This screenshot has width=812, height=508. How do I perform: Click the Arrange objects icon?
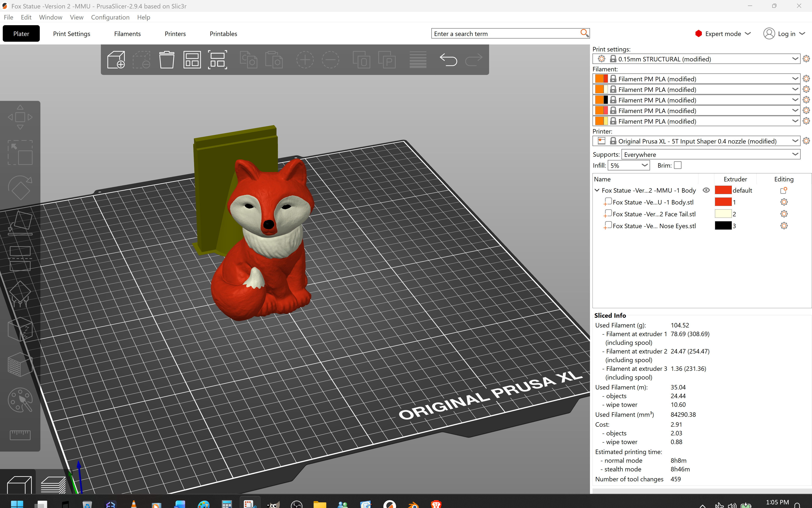192,60
